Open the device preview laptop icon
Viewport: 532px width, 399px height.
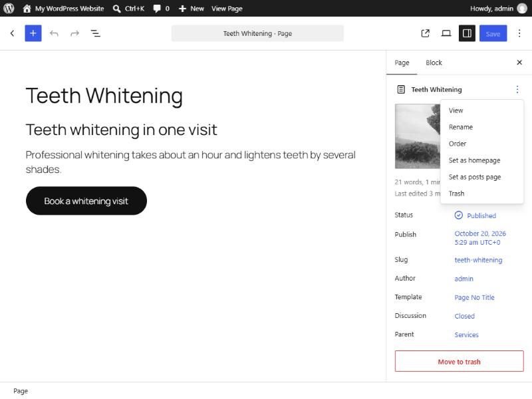click(x=446, y=33)
